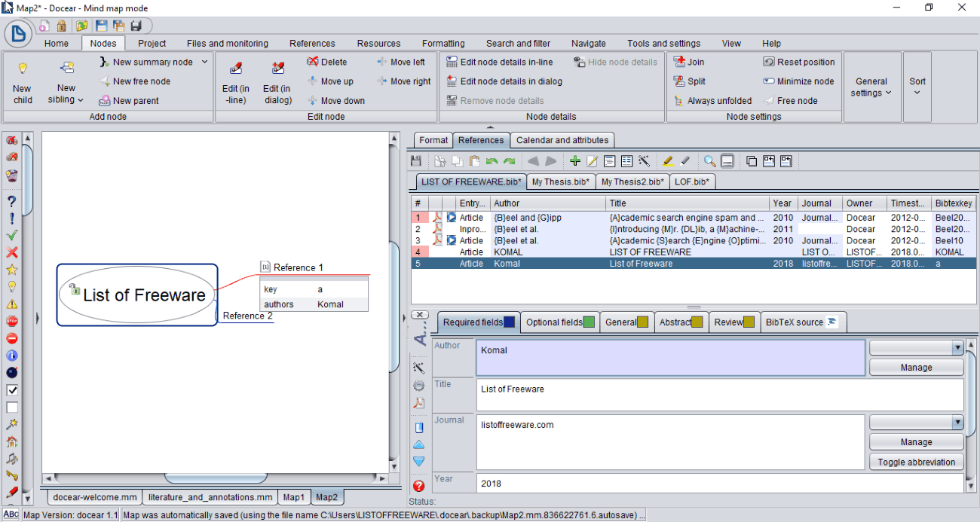Open the References ribbon tab
980x522 pixels.
point(312,43)
